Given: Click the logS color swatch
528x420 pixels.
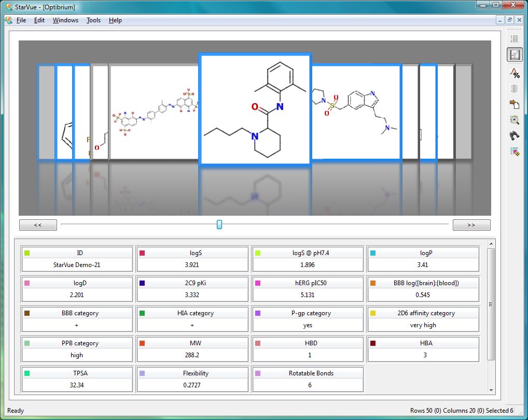Looking at the screenshot, I should (x=143, y=253).
